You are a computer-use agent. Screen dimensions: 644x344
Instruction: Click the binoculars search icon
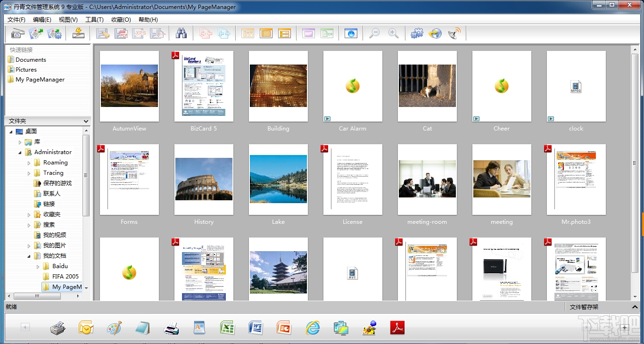tap(182, 33)
